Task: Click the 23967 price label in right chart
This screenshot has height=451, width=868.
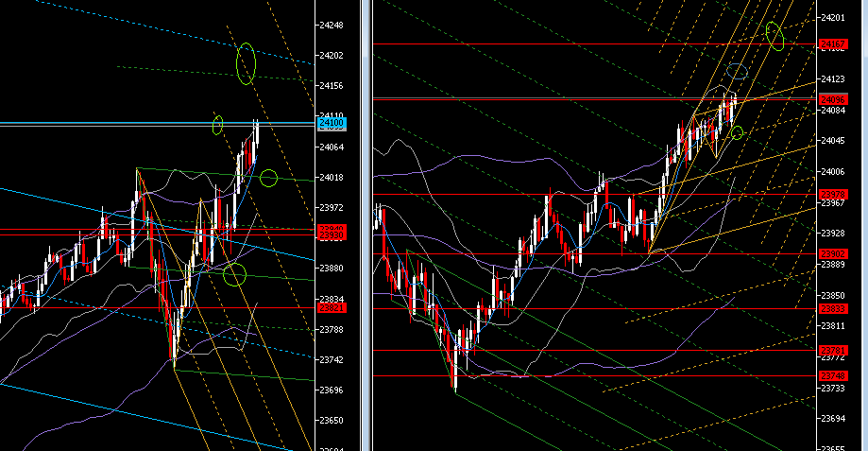Action: point(833,203)
